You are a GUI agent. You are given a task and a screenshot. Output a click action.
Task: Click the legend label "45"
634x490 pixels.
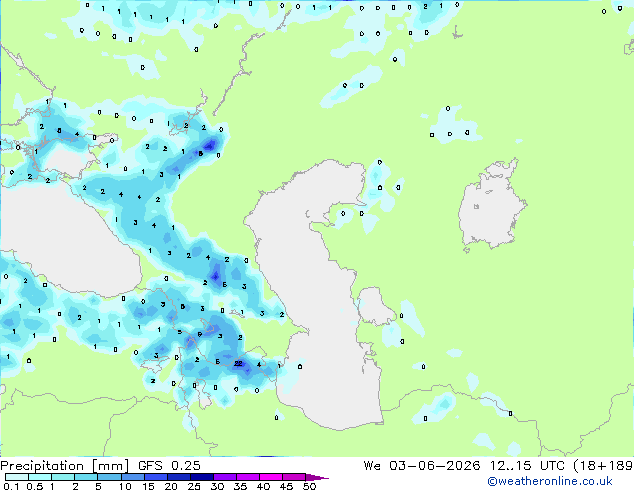click(x=286, y=486)
